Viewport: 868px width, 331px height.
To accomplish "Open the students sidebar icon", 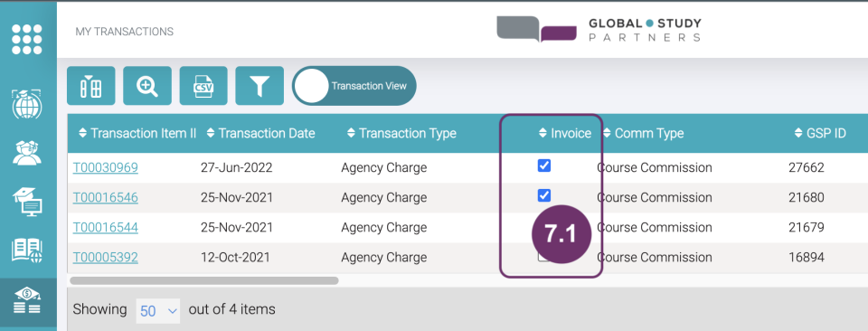I will 26,153.
